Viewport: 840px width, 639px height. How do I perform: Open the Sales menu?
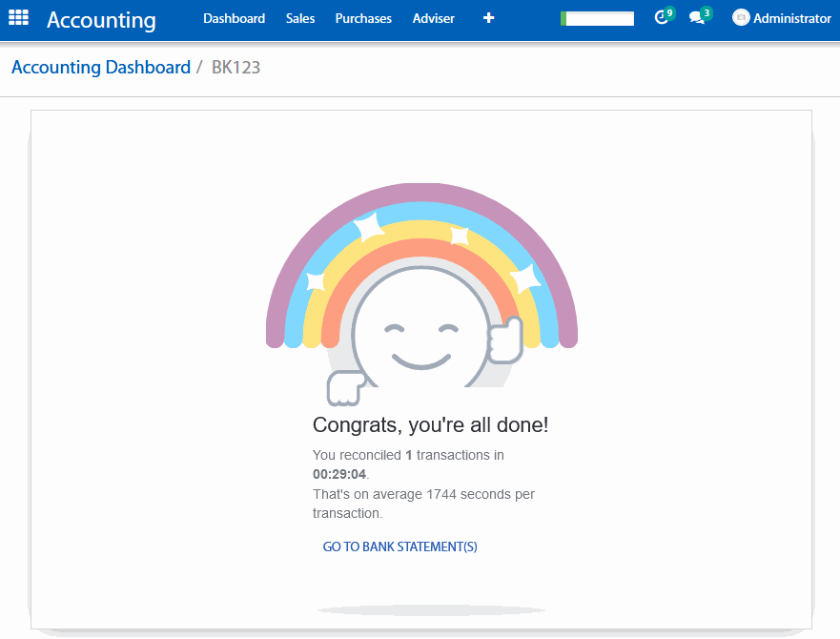[300, 18]
